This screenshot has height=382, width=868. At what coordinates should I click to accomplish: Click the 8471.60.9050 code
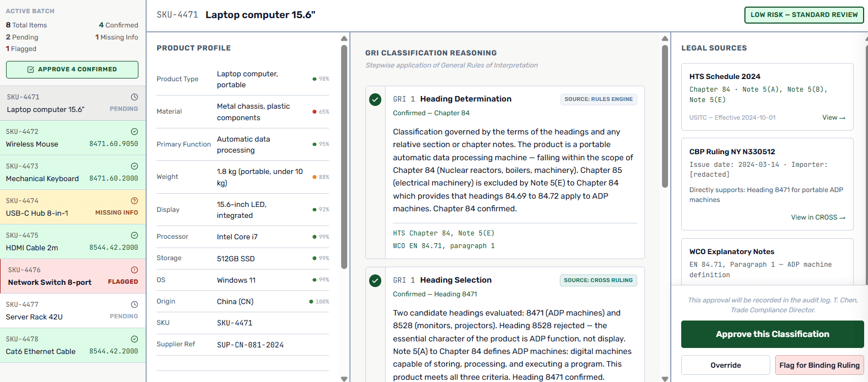114,144
